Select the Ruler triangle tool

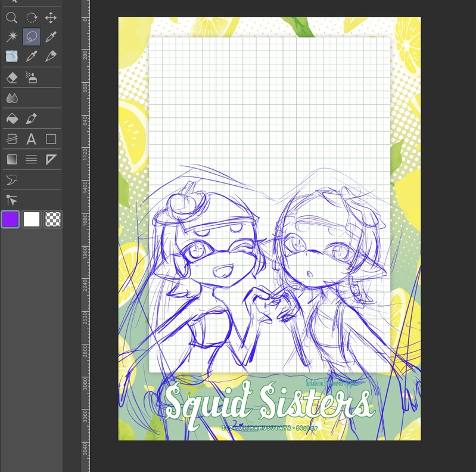click(x=51, y=159)
